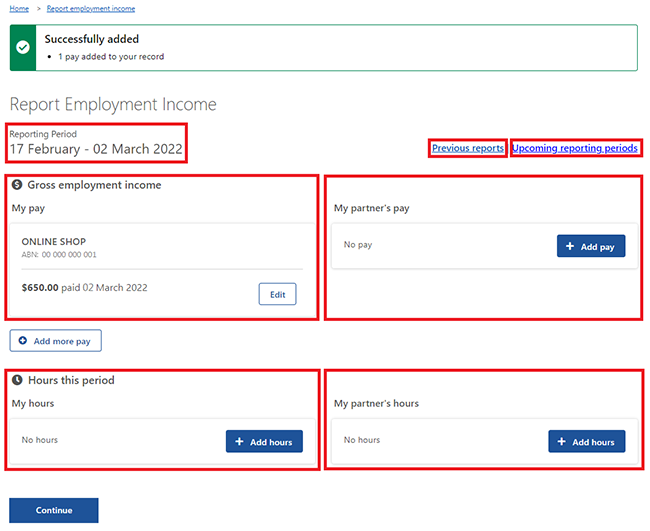Click the $650.00 paid amount
The width and height of the screenshot is (650, 531).
point(41,287)
